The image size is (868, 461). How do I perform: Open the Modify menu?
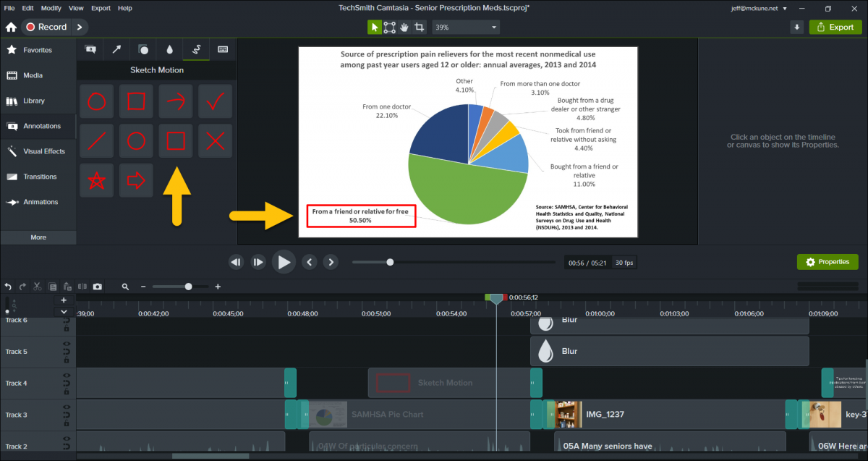coord(51,8)
